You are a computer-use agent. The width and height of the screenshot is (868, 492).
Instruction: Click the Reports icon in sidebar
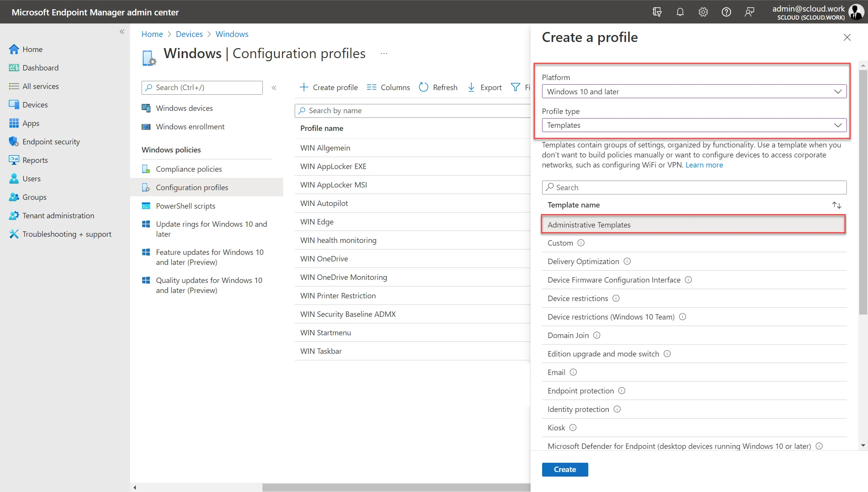point(14,160)
